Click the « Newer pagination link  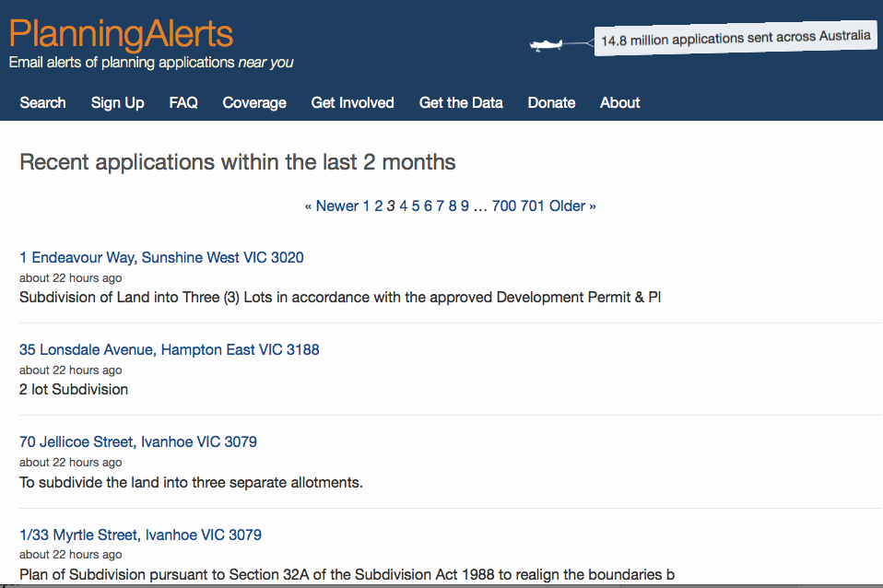click(332, 206)
